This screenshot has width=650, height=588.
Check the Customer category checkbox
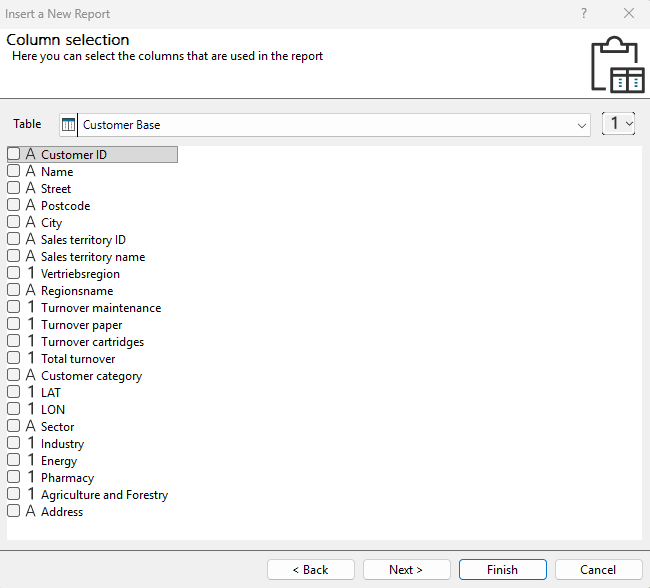pos(13,375)
